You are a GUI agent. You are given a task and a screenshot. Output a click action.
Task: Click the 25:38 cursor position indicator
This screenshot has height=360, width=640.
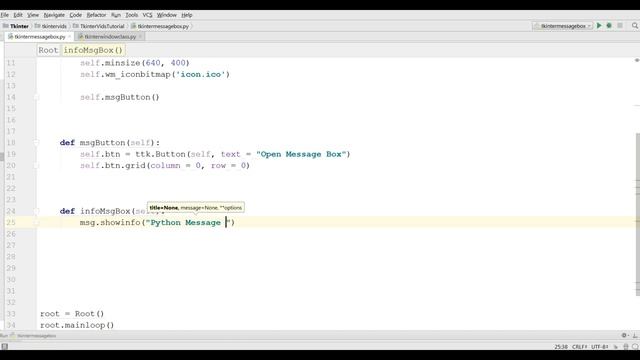pos(561,347)
